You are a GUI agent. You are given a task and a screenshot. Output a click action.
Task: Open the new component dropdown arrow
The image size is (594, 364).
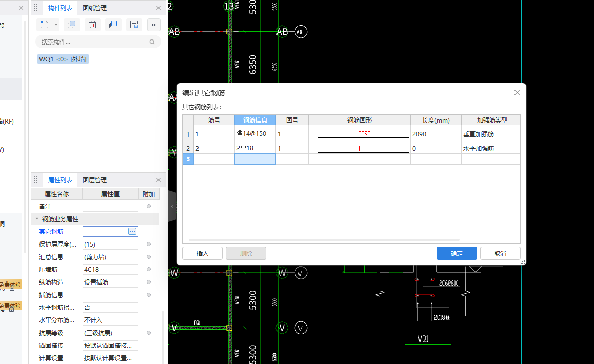click(x=56, y=25)
